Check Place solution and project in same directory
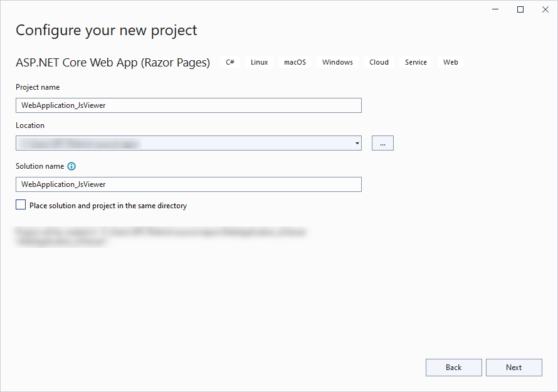Image resolution: width=558 pixels, height=392 pixels. 21,204
